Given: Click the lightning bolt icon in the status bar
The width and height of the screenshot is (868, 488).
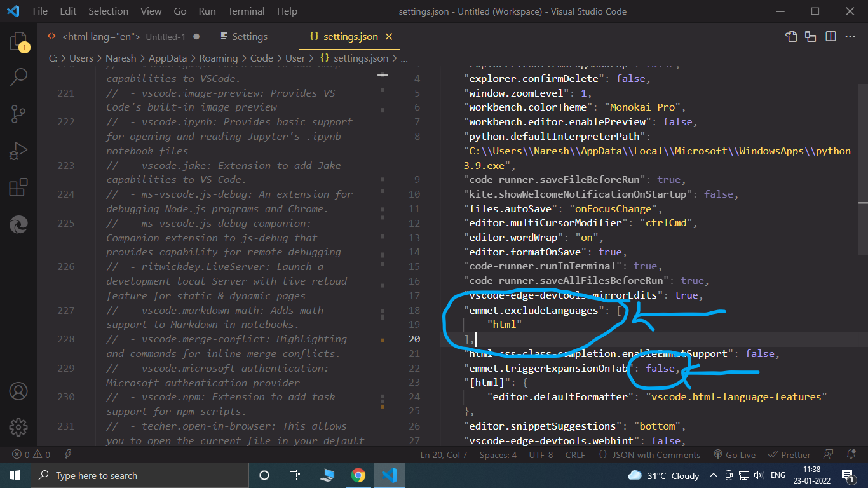Looking at the screenshot, I should click(x=68, y=455).
